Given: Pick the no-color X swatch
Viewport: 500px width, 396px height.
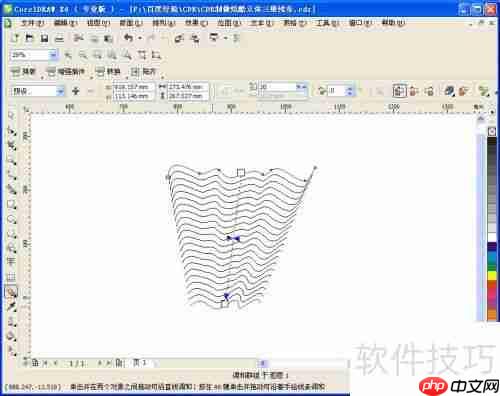Looking at the screenshot, I should (x=492, y=132).
